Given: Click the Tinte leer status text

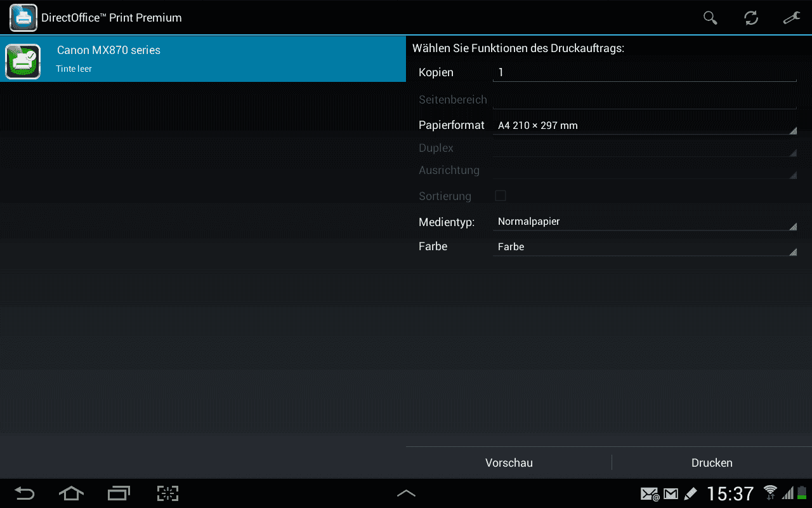Looking at the screenshot, I should (x=74, y=69).
